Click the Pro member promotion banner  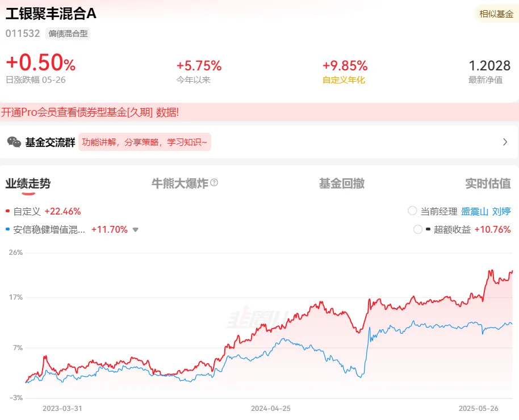[x=259, y=112]
